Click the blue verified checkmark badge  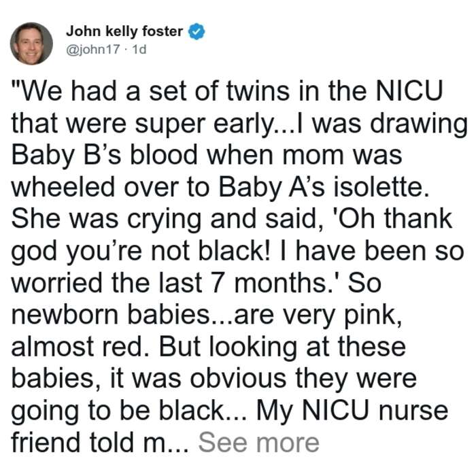point(197,31)
